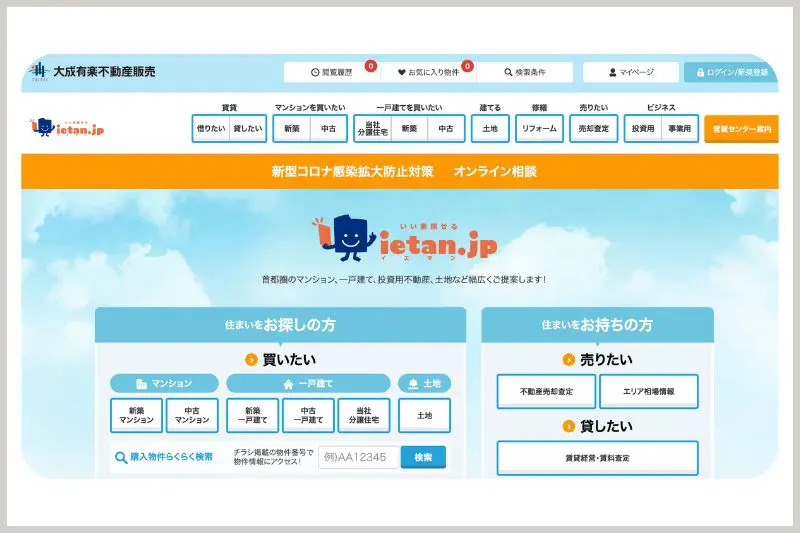Viewport: 800px width, 533px height.
Task: Click the land icon on 土地 label
Action: pyautogui.click(x=413, y=384)
